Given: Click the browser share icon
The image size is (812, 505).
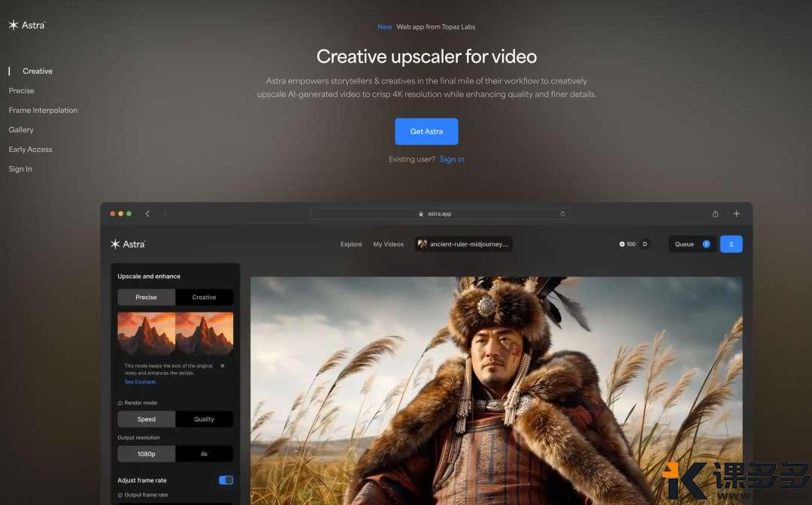Looking at the screenshot, I should click(715, 213).
